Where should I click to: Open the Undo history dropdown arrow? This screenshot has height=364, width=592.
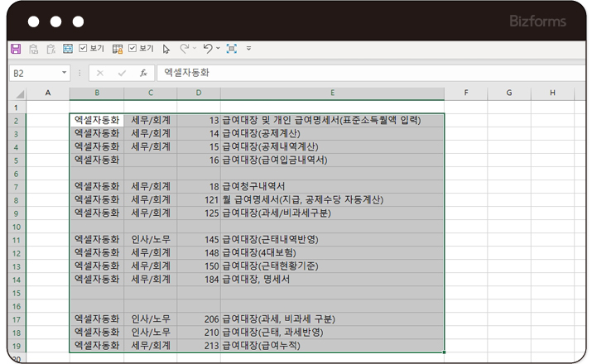218,49
